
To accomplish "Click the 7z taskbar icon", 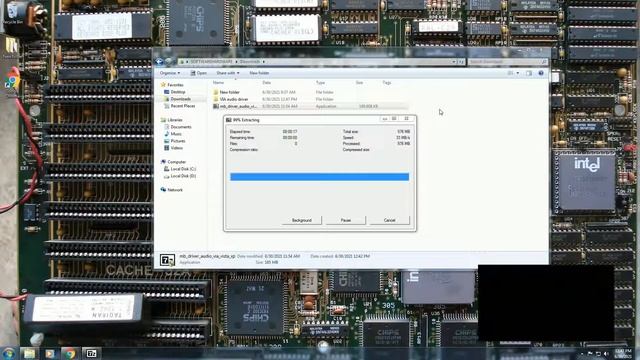I will 91,353.
